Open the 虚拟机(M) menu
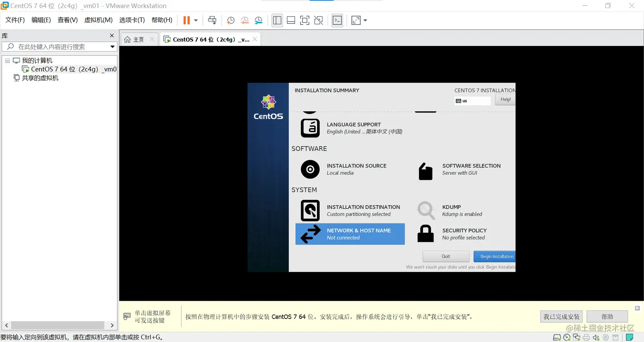 (98, 20)
